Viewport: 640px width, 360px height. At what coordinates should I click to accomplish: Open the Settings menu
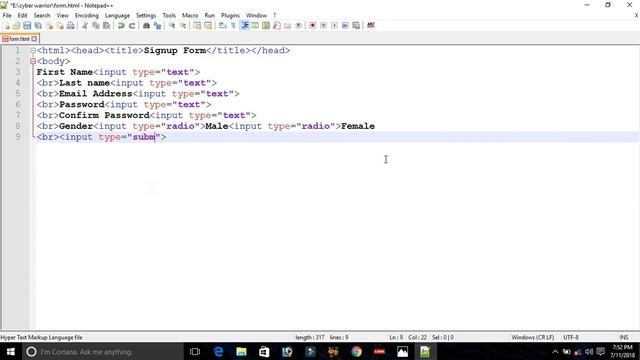146,16
